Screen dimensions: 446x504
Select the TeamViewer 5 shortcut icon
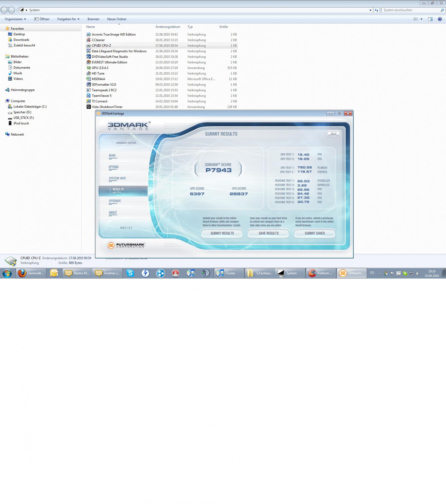point(89,96)
